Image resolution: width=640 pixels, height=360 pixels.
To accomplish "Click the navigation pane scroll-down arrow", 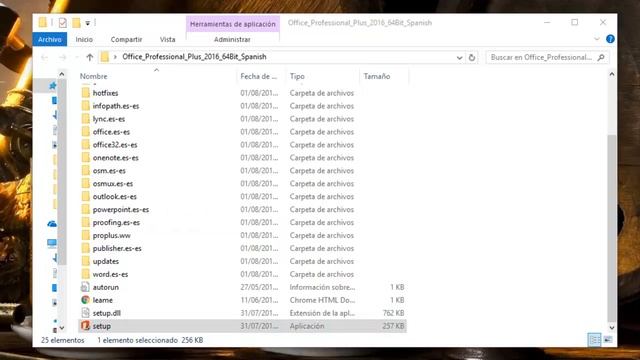I will [62, 327].
